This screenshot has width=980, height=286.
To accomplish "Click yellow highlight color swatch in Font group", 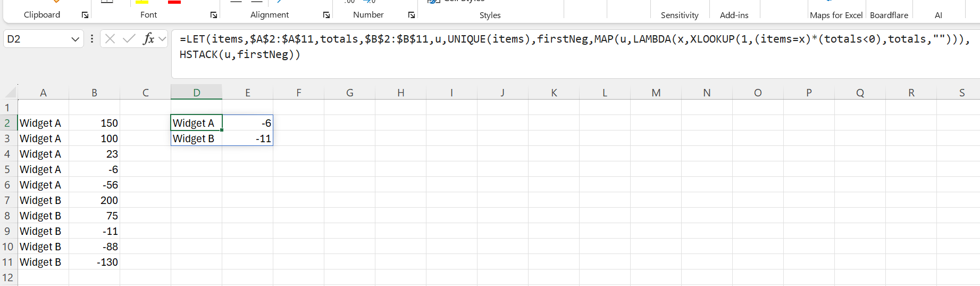I will (x=142, y=2).
